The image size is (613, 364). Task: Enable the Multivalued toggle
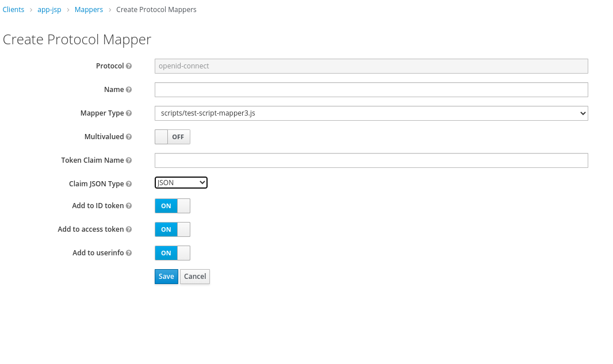172,136
